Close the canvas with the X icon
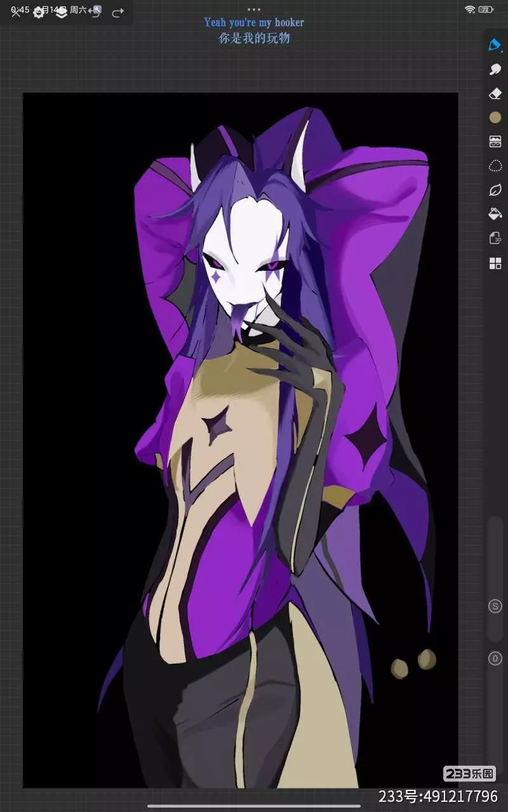 (x=17, y=13)
